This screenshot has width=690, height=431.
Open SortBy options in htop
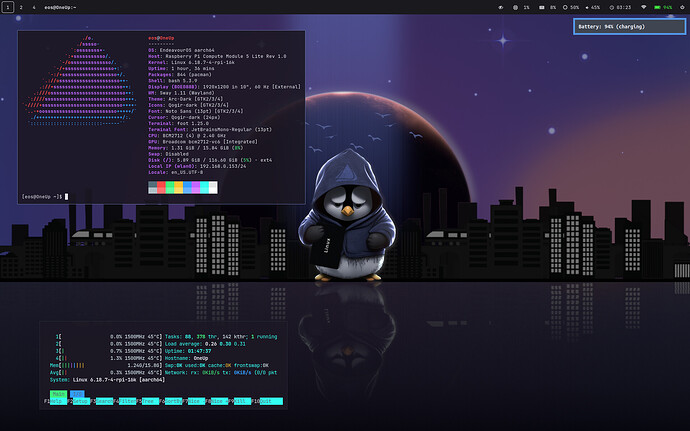pyautogui.click(x=173, y=402)
